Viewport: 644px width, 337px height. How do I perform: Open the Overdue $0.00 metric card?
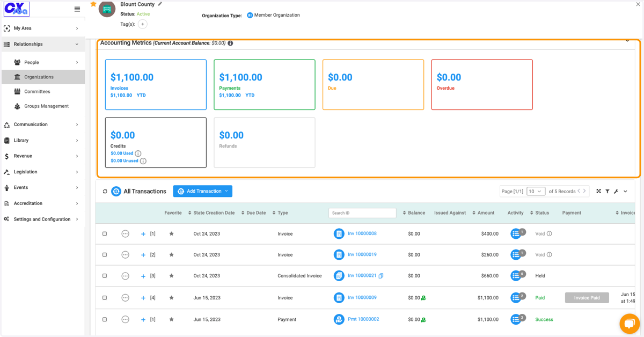(482, 85)
